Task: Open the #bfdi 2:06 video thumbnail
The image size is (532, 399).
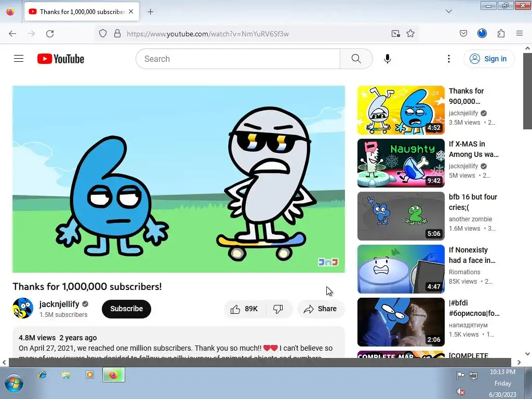Action: 401,322
